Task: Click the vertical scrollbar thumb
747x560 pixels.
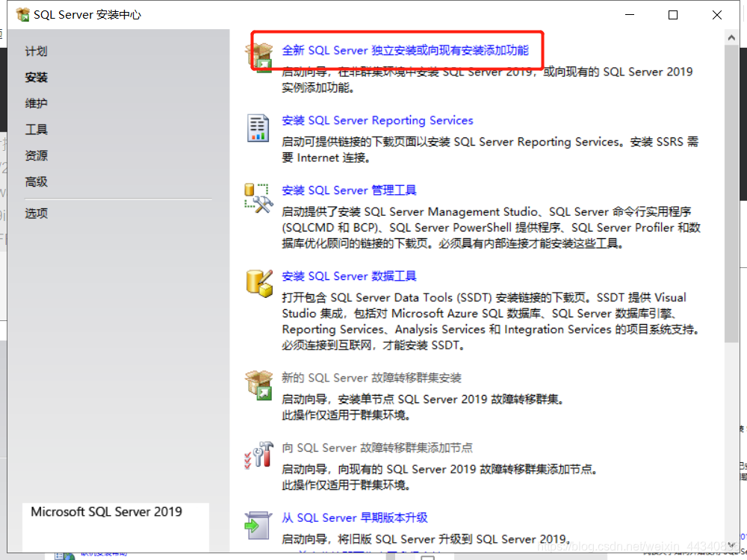Action: click(731, 193)
